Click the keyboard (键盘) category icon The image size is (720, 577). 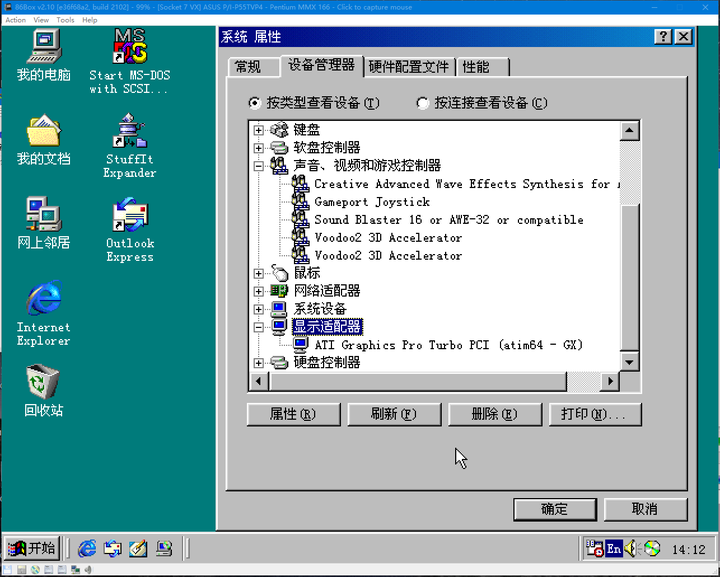pos(279,130)
